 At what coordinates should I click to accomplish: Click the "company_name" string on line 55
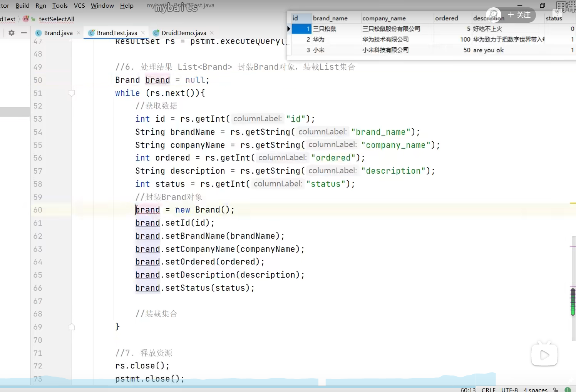tap(396, 145)
